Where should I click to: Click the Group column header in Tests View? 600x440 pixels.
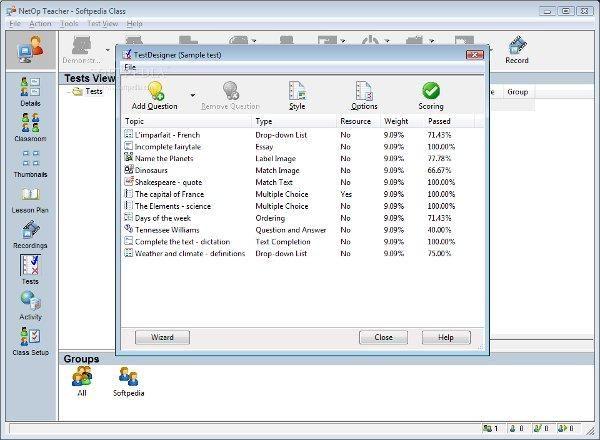pyautogui.click(x=517, y=92)
